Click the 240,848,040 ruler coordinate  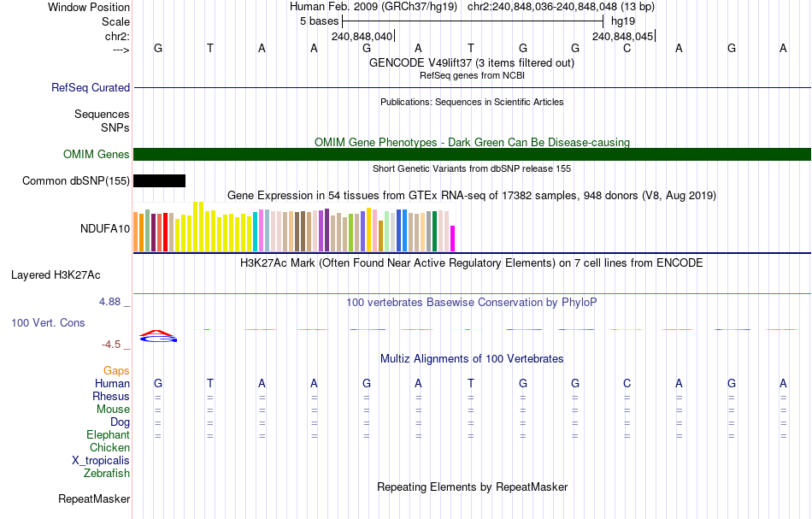pyautogui.click(x=362, y=36)
